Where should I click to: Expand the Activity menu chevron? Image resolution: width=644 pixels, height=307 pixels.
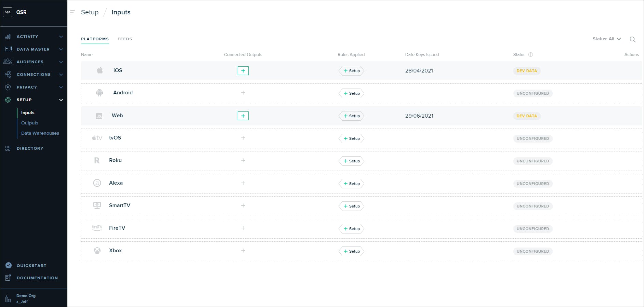coord(61,37)
